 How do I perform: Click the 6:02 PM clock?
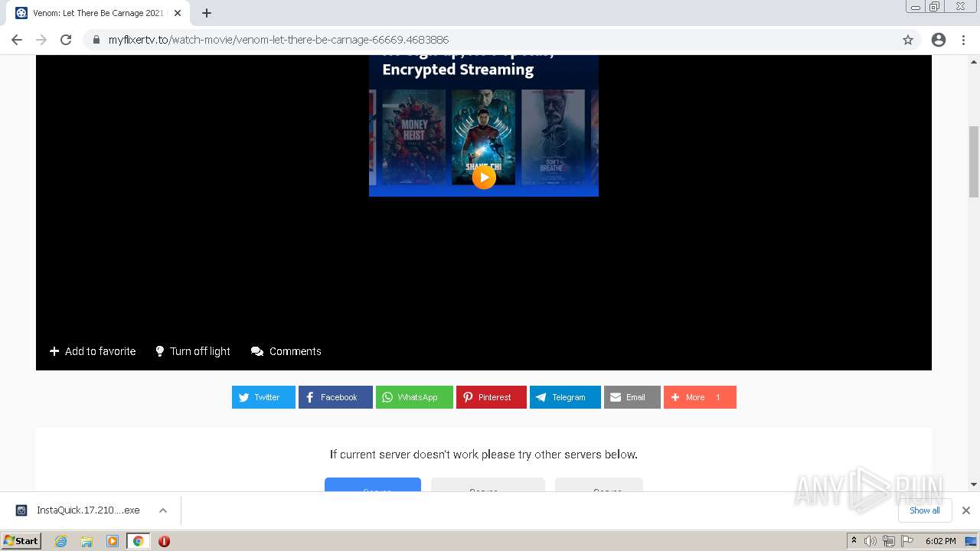click(x=940, y=541)
